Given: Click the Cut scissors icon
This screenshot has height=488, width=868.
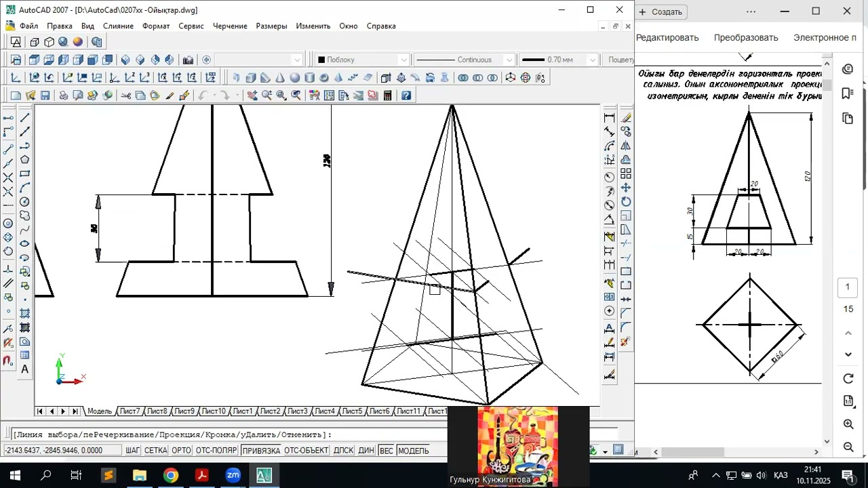Looking at the screenshot, I should tap(125, 96).
